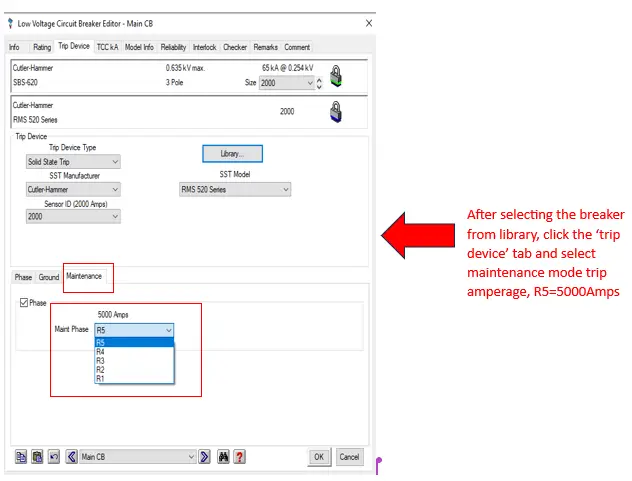Click the paste clipboard icon

tap(37, 457)
